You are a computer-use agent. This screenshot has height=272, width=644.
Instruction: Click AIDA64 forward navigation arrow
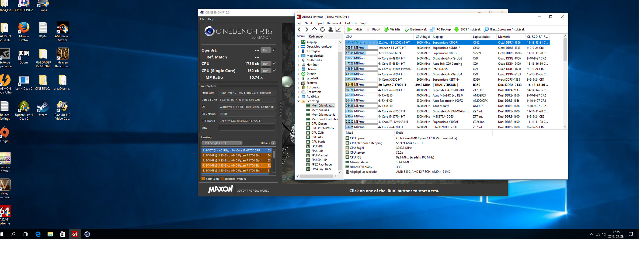click(x=307, y=29)
